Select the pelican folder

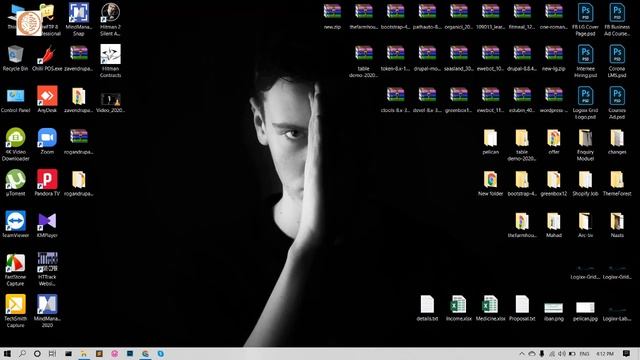(490, 142)
